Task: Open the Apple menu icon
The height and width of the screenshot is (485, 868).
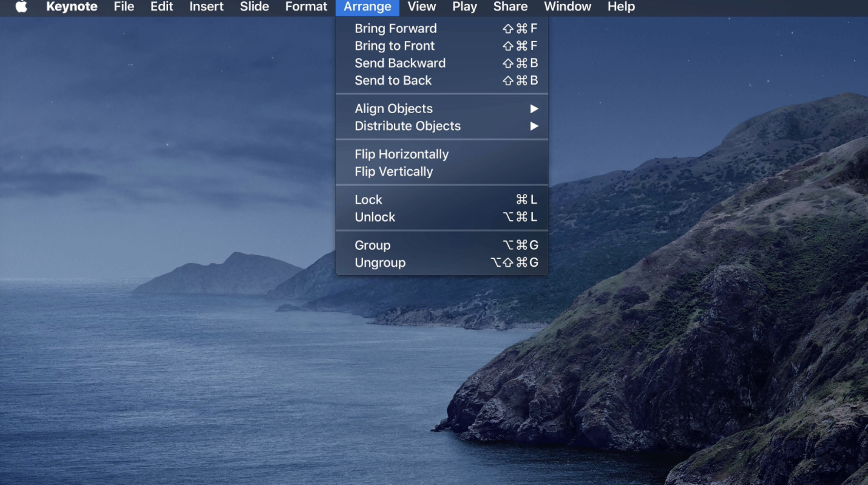Action: coord(21,6)
